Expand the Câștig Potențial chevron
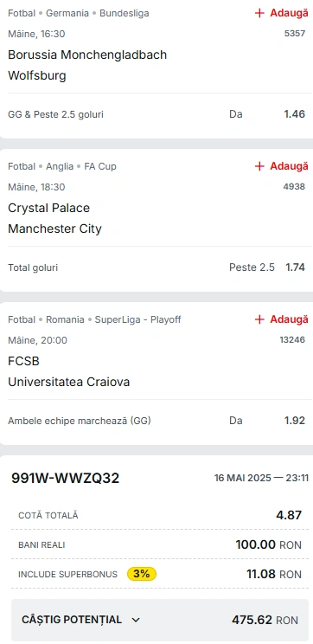Screen dimensions: 313x644 pos(137,620)
